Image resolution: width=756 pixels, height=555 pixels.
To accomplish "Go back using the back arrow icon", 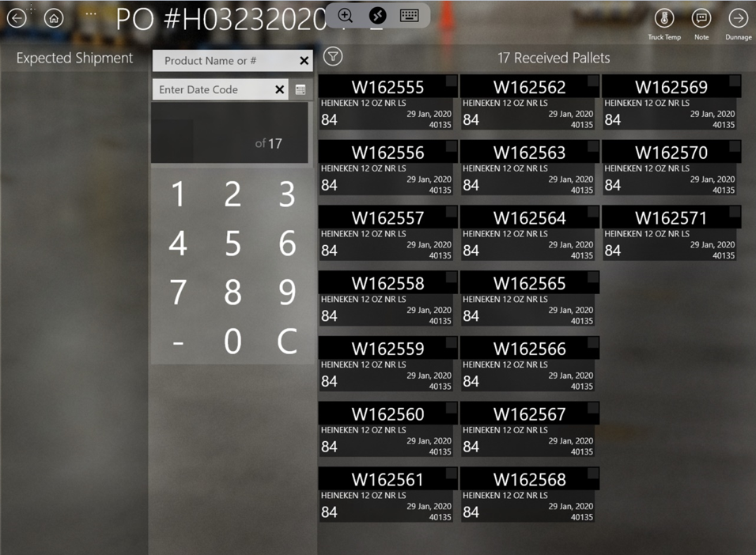I will (17, 19).
